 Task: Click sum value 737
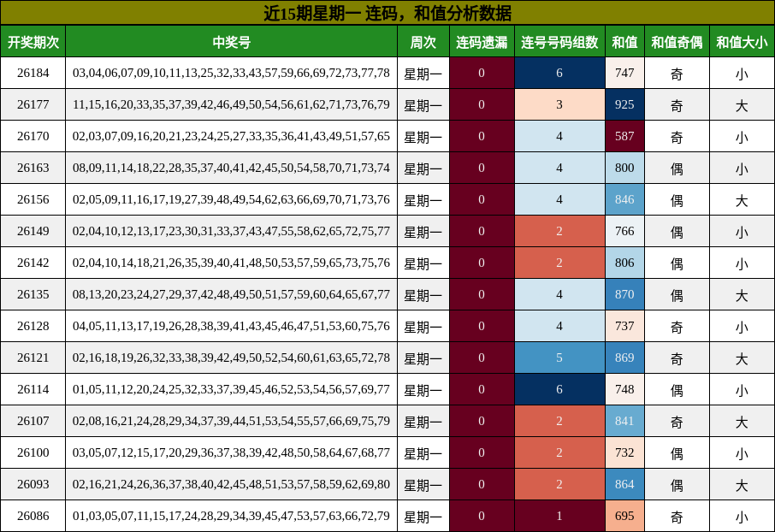click(624, 327)
